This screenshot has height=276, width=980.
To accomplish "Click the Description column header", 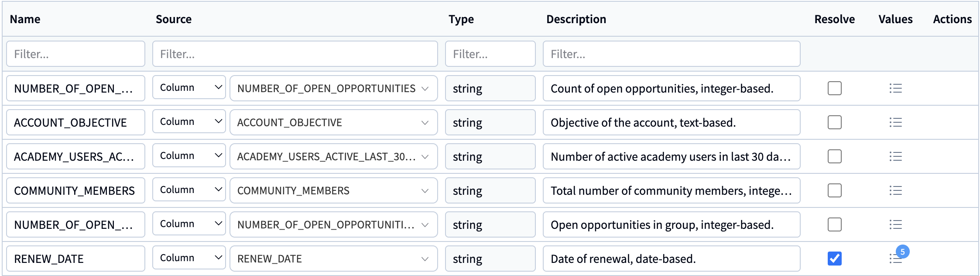I will (576, 19).
